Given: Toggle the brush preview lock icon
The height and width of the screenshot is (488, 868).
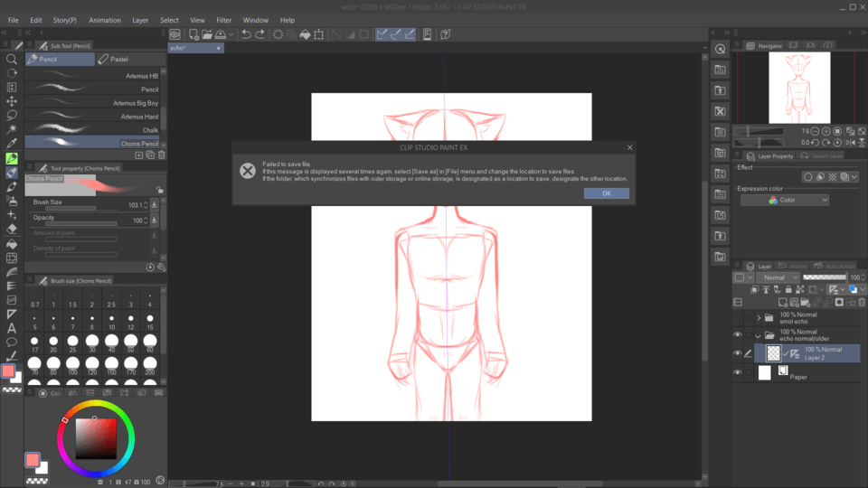Looking at the screenshot, I should point(160,189).
